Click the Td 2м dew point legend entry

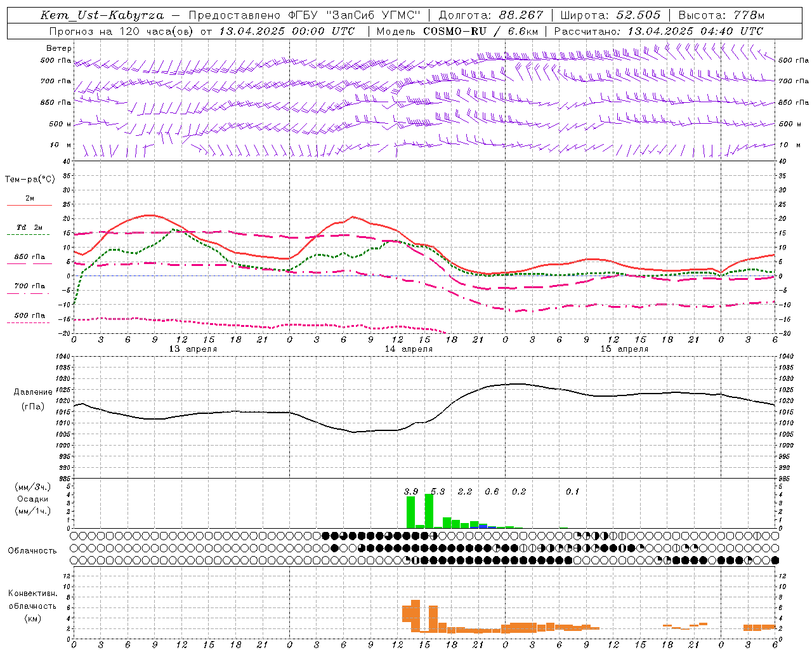point(30,227)
